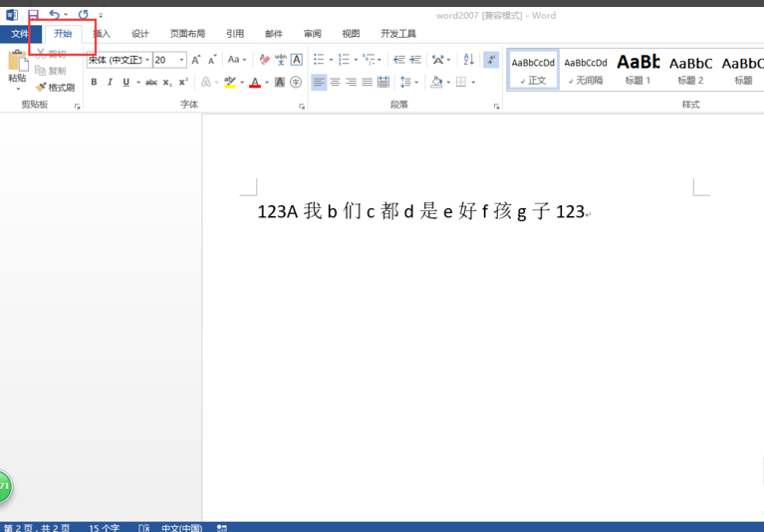Toggle show/hide paragraph marks button
This screenshot has width=764, height=532.
tap(490, 60)
